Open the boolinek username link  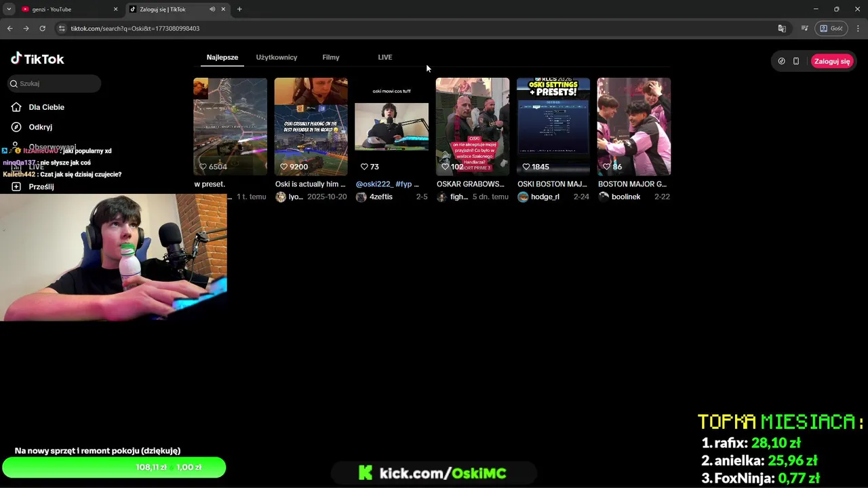[x=626, y=197]
